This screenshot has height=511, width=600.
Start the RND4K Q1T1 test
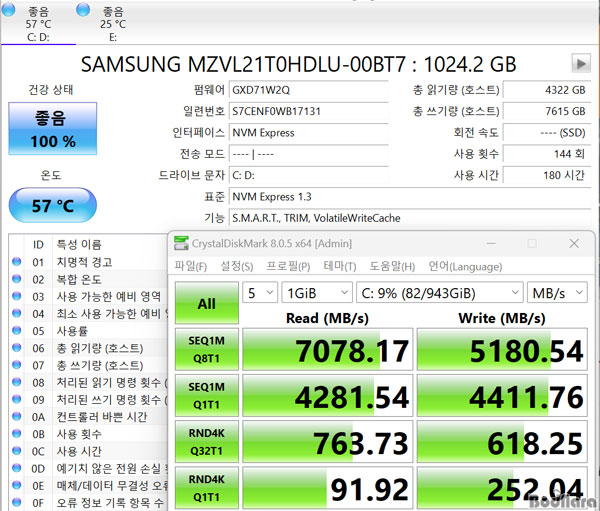(207, 488)
